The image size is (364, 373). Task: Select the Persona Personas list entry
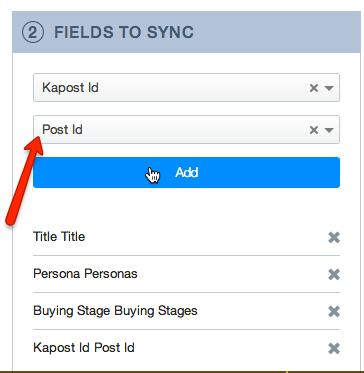[85, 274]
